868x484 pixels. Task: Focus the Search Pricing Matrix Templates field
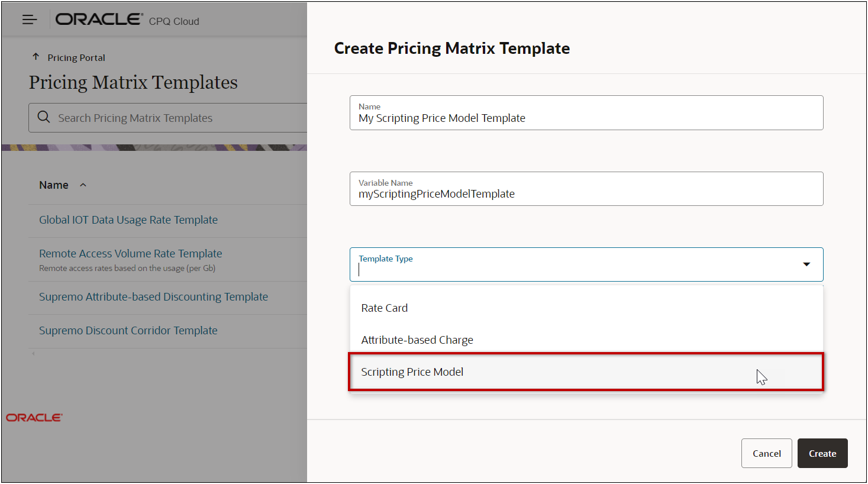[168, 118]
